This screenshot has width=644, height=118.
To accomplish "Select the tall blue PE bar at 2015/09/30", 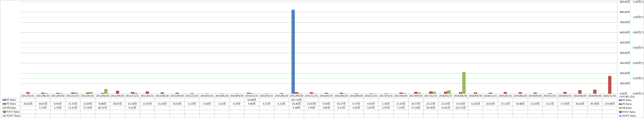I will click(x=293, y=52).
